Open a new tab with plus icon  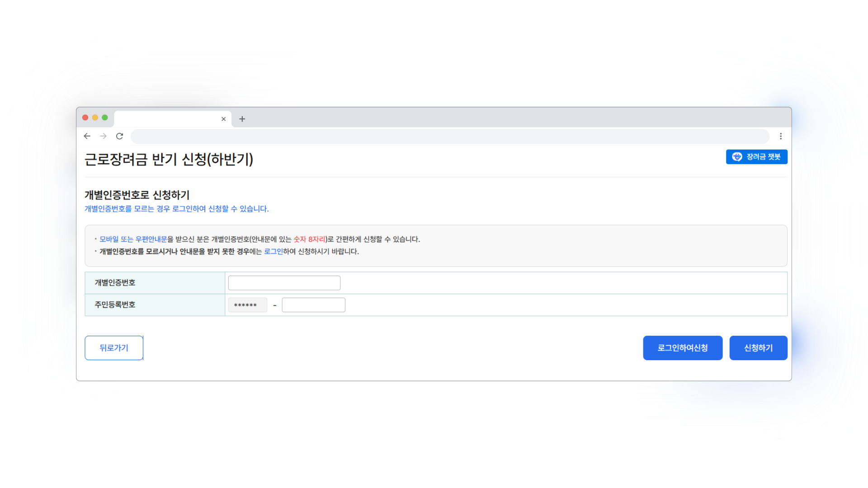(x=242, y=119)
